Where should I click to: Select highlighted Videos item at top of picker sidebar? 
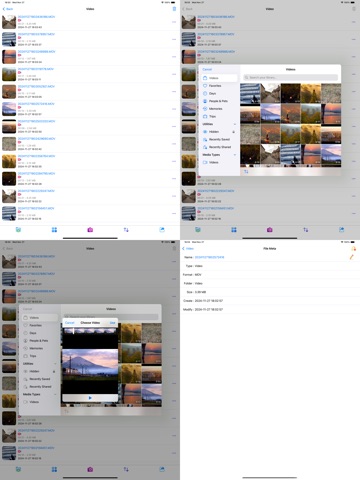(220, 78)
